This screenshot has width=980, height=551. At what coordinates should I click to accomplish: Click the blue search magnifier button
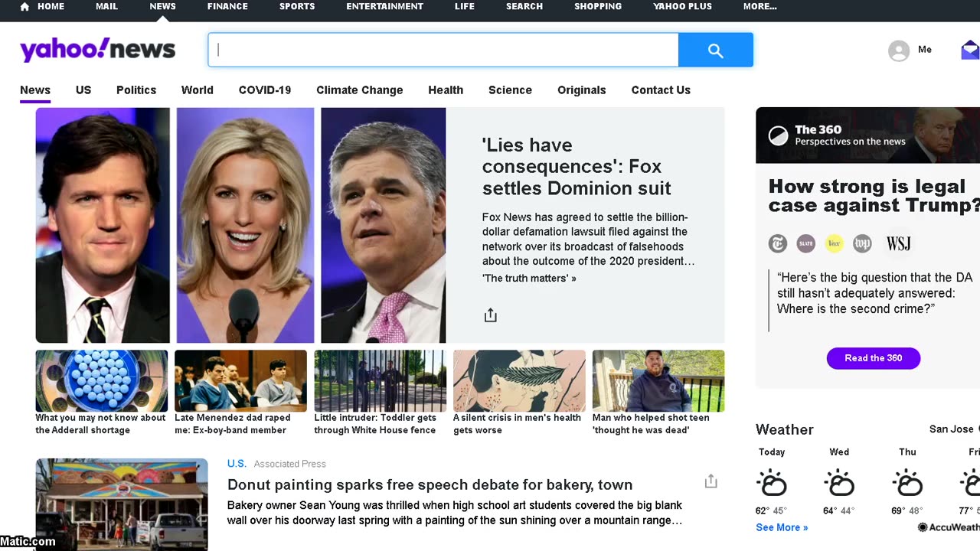click(715, 50)
